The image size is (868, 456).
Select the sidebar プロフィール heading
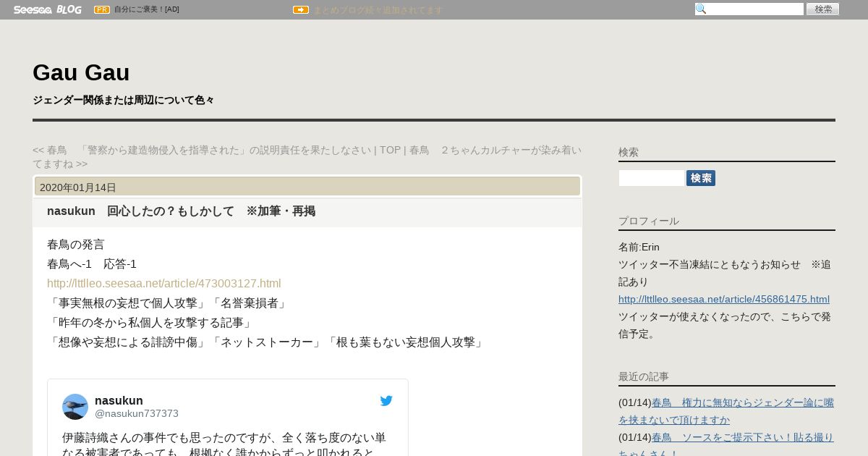pyautogui.click(x=649, y=221)
